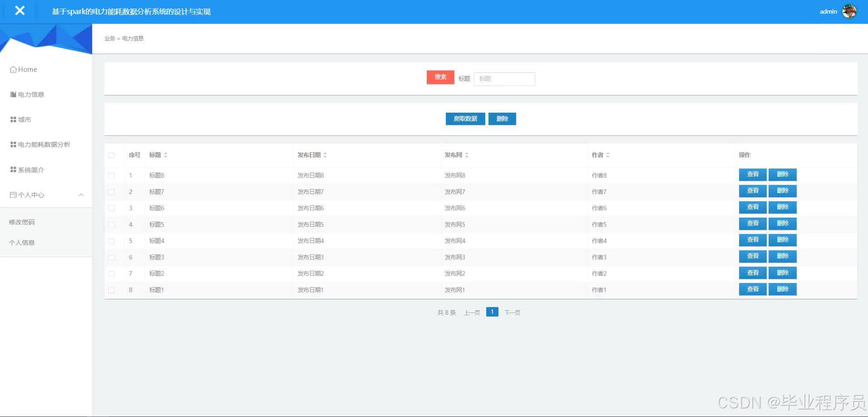The width and height of the screenshot is (868, 417).
Task: Click the admin username in header
Action: [828, 11]
